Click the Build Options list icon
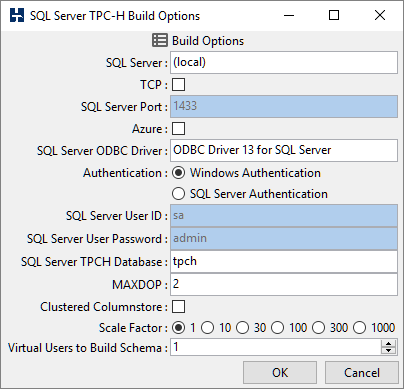 click(160, 40)
